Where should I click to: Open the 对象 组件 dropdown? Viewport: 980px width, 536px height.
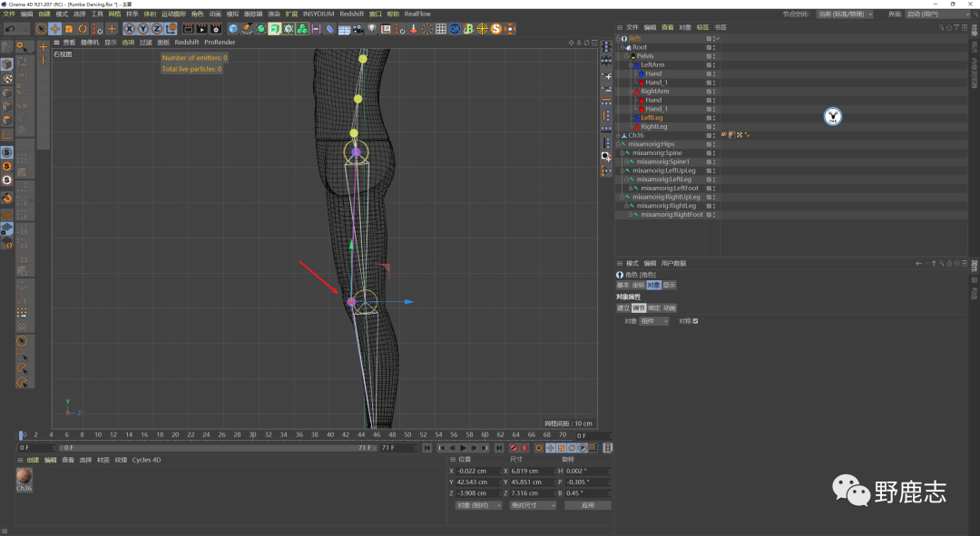(654, 321)
